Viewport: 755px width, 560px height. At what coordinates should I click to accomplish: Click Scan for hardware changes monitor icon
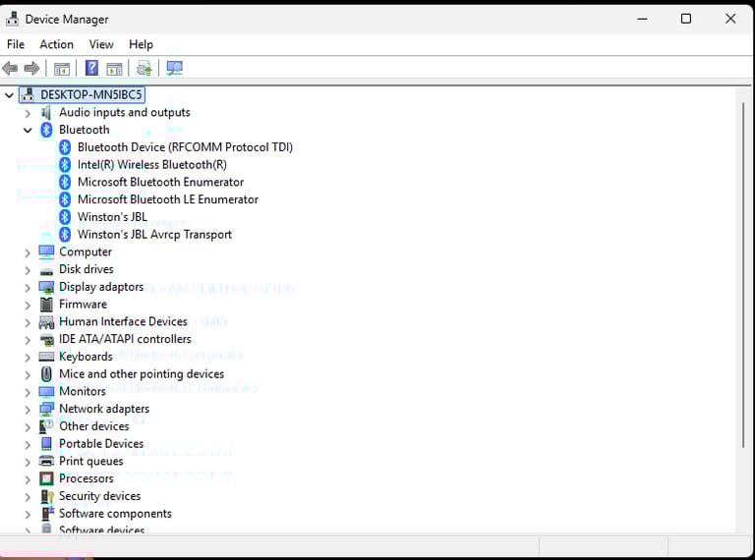(174, 68)
